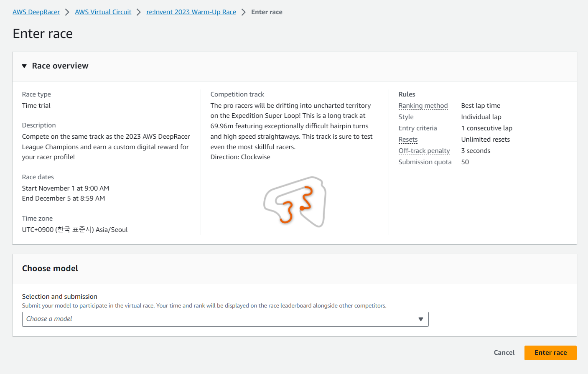The width and height of the screenshot is (588, 374).
Task: Open re:Invent 2023 Warm-Up Race breadcrumb
Action: [x=191, y=12]
